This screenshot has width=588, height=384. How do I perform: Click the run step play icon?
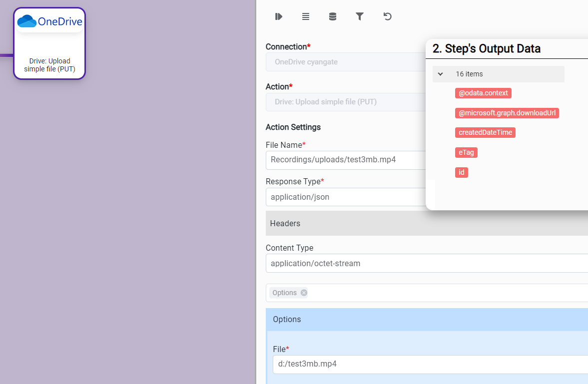[279, 16]
